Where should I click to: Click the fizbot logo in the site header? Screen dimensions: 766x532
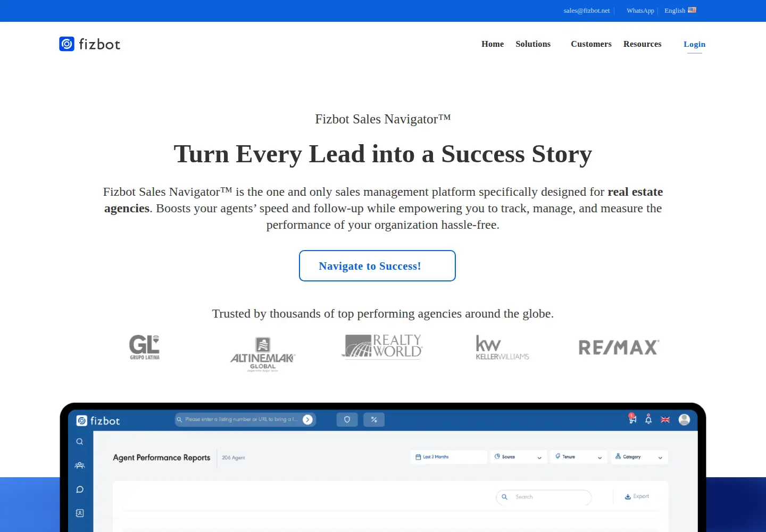(90, 44)
